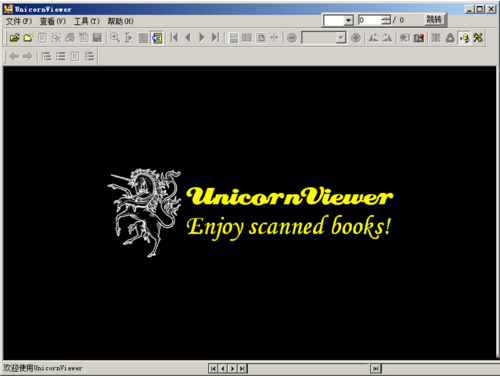
Task: Click the back arrow in the lower toolbar
Action: tap(15, 56)
